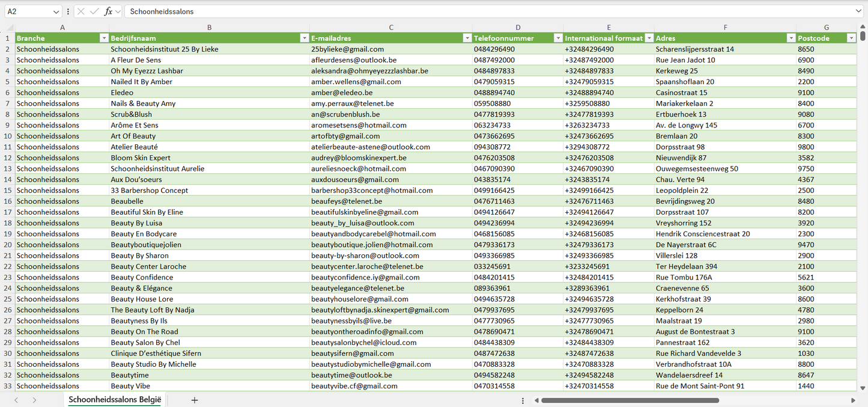The width and height of the screenshot is (868, 407).
Task: Select column D header
Action: (x=518, y=27)
